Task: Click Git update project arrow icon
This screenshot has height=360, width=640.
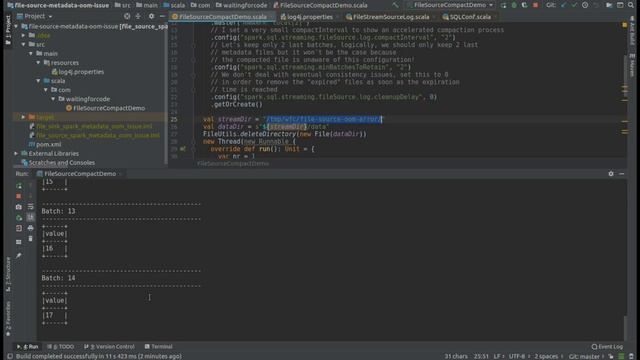Action: click(564, 5)
